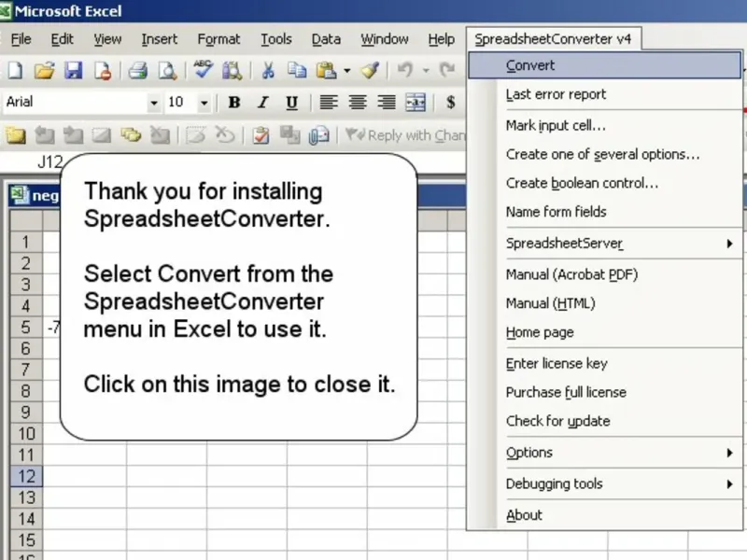Open the font size 10 dropdown
The height and width of the screenshot is (560, 747).
[x=204, y=103]
